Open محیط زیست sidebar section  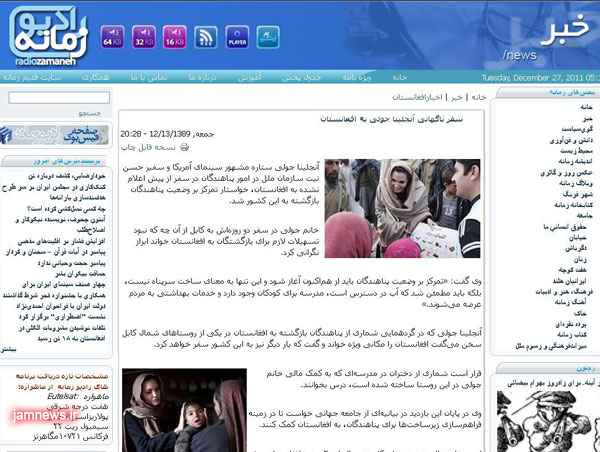click(x=577, y=151)
